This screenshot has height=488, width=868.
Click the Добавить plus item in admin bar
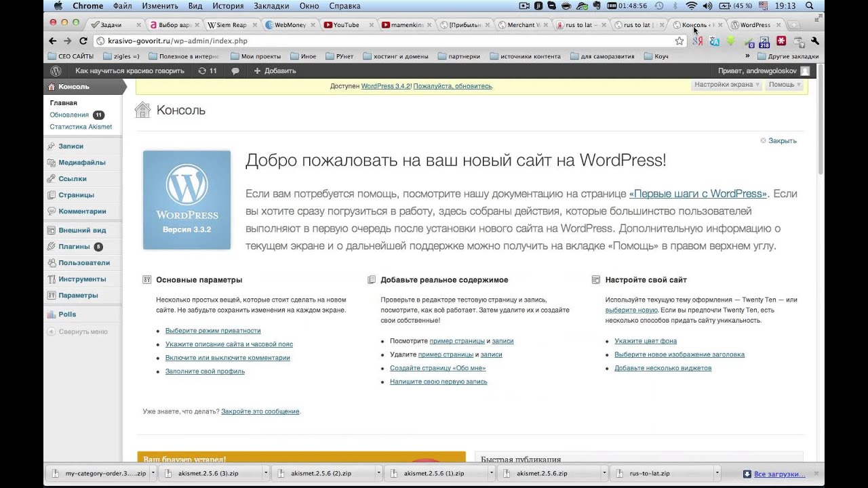pyautogui.click(x=275, y=70)
